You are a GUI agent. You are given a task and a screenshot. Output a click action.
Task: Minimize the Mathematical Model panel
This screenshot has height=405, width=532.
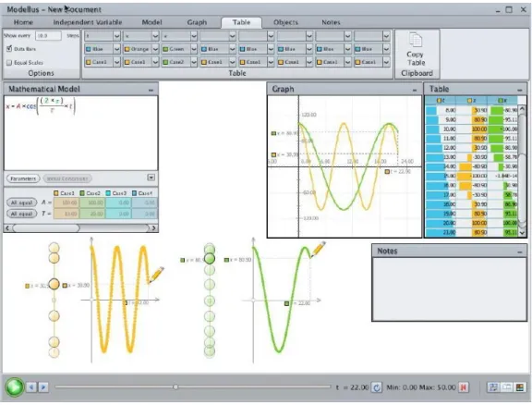151,90
